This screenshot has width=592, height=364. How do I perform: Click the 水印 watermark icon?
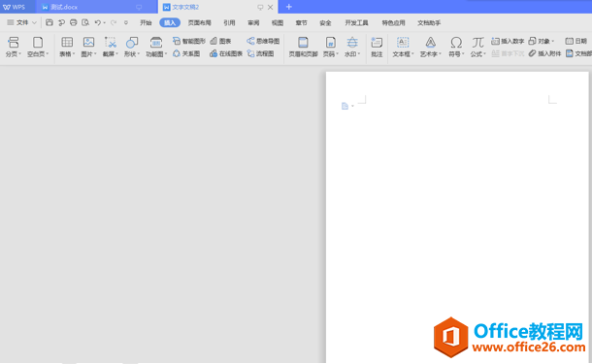click(352, 43)
